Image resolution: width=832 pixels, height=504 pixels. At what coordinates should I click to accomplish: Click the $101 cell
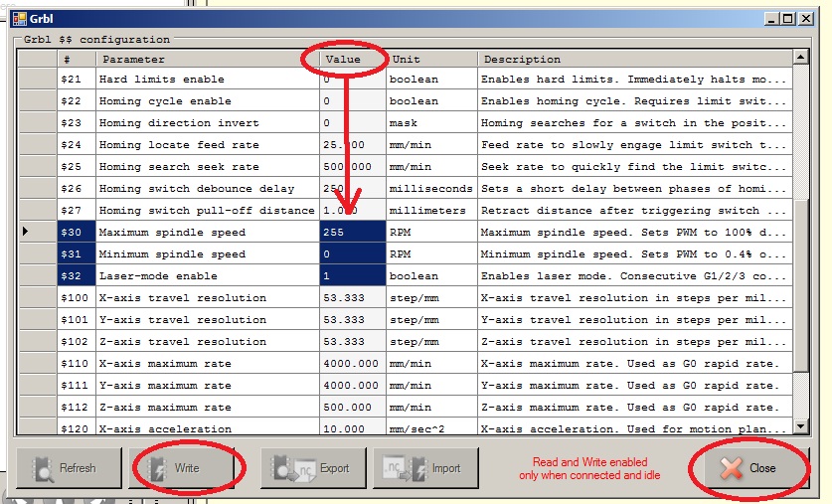click(77, 319)
